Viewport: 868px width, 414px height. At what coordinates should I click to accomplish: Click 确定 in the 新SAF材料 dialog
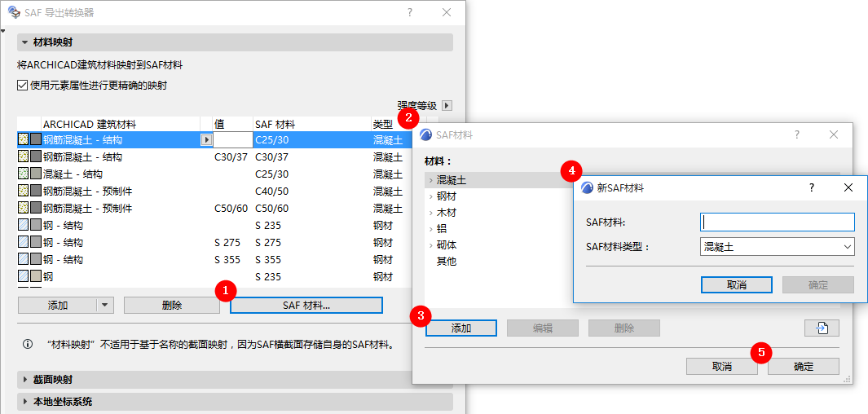coord(818,285)
